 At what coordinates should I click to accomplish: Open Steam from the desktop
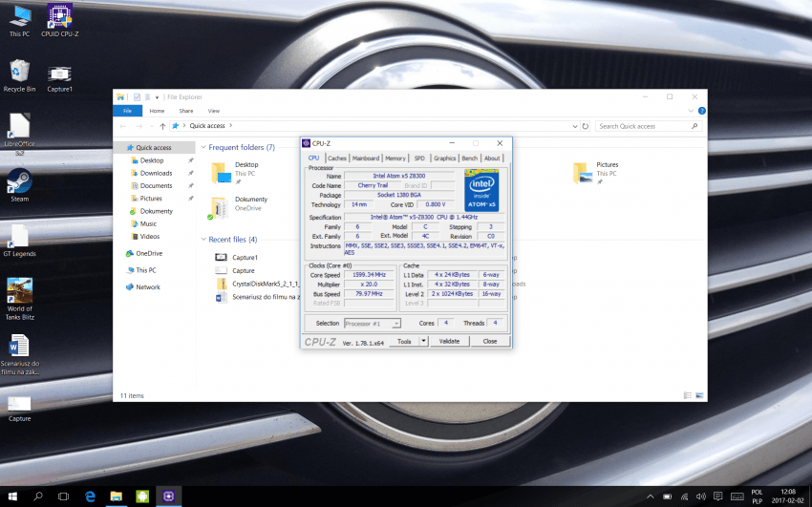[x=19, y=181]
